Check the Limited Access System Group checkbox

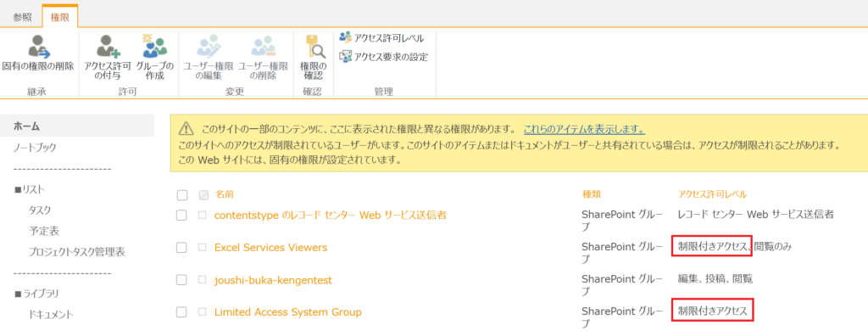[x=181, y=312]
